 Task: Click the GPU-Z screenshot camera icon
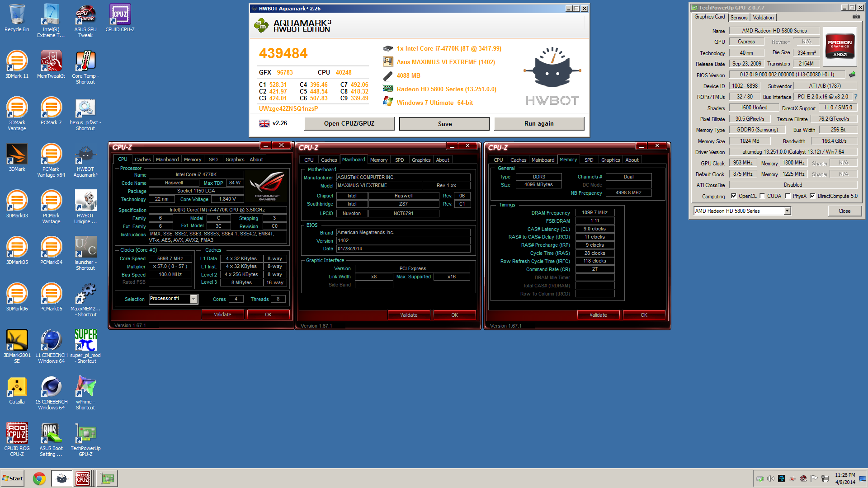pos(856,17)
